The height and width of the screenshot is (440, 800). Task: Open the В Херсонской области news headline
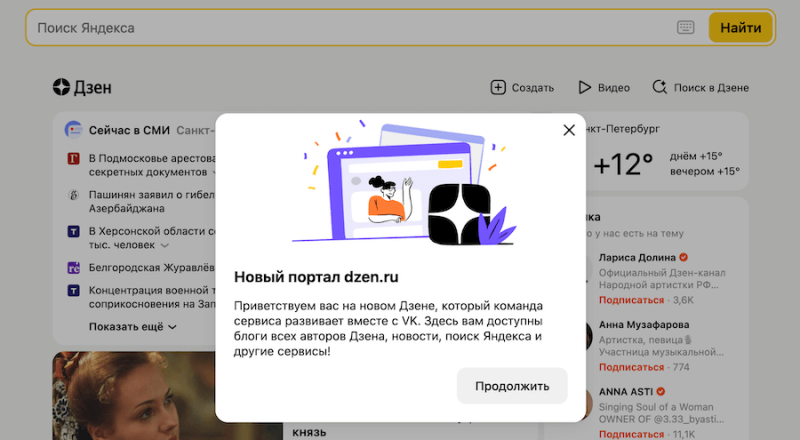click(150, 231)
